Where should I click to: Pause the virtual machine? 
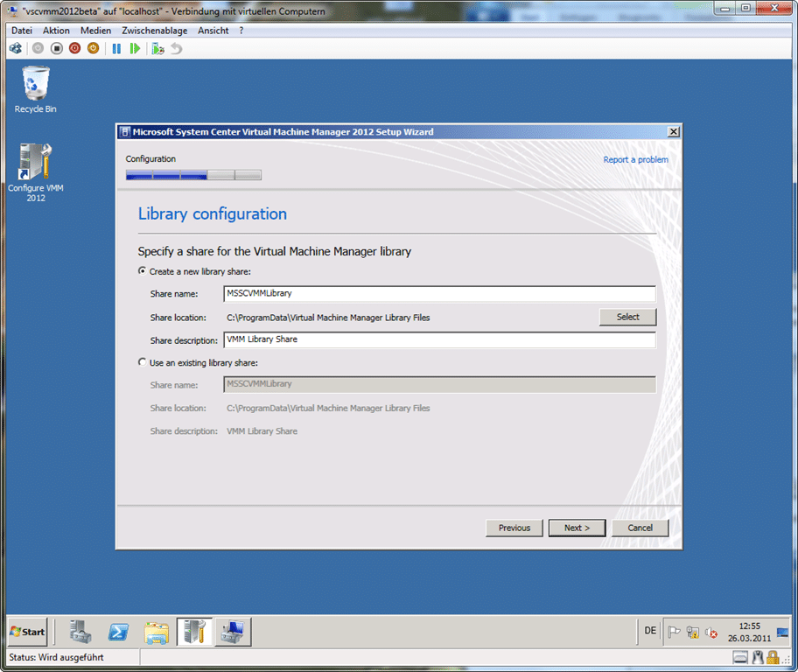116,48
